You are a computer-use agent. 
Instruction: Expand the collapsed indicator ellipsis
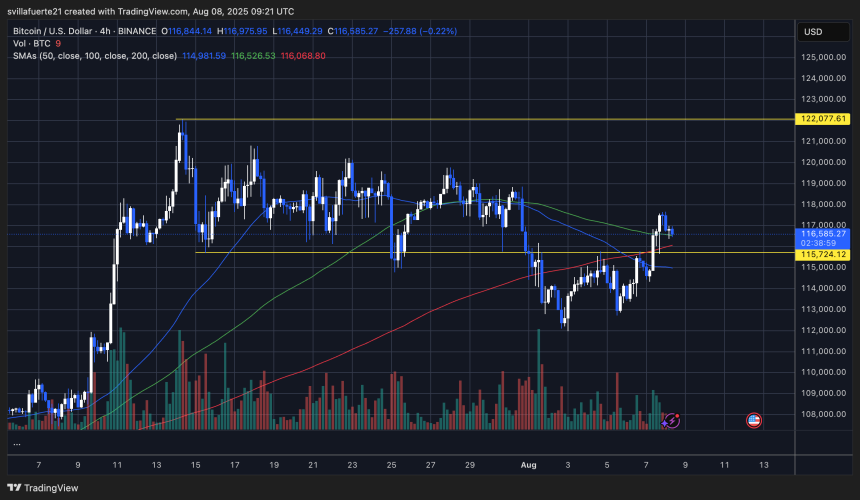point(17,443)
